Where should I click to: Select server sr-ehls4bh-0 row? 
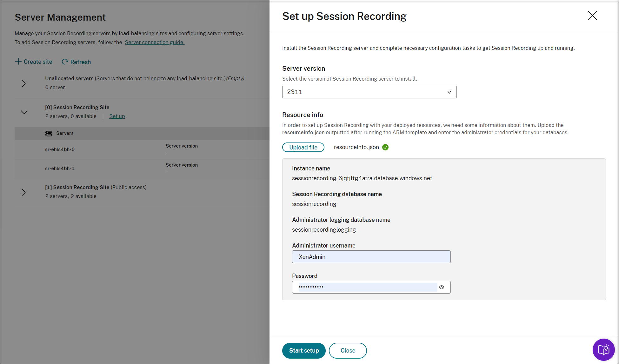[60, 149]
